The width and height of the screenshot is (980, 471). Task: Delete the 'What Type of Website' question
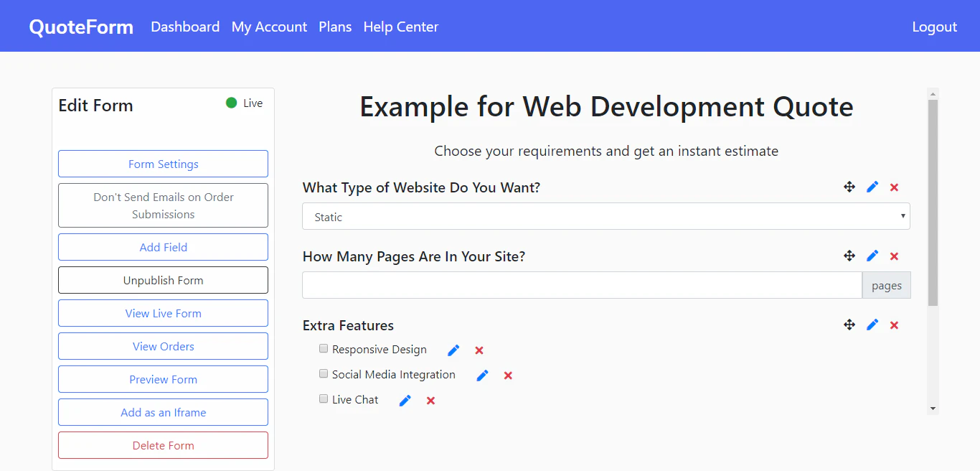click(x=894, y=187)
